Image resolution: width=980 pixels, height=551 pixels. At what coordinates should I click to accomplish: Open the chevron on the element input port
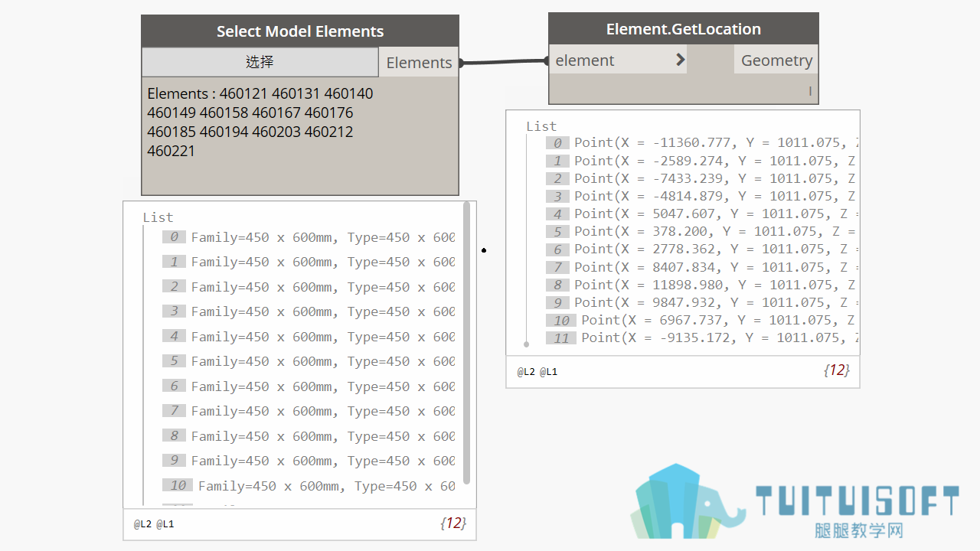[x=680, y=60]
